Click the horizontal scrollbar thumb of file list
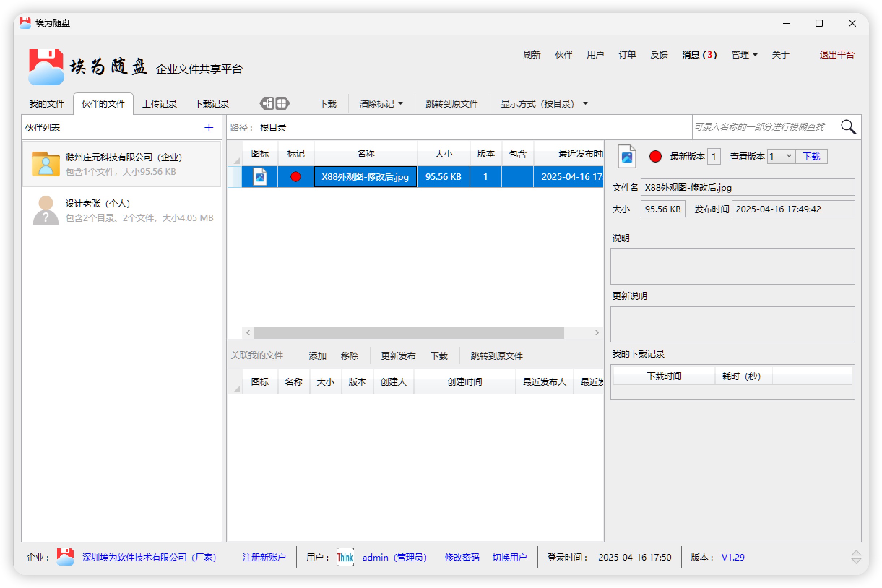Screen dimensions: 882x588 (409, 332)
